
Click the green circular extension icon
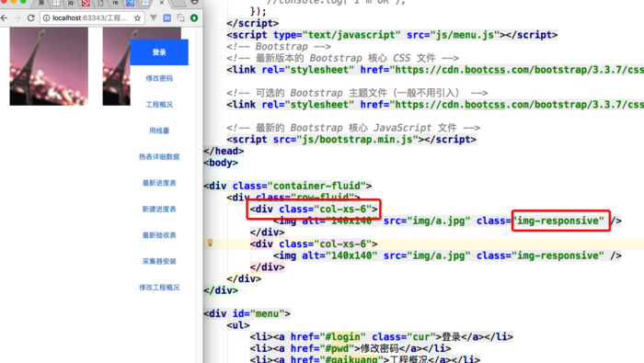pyautogui.click(x=194, y=18)
